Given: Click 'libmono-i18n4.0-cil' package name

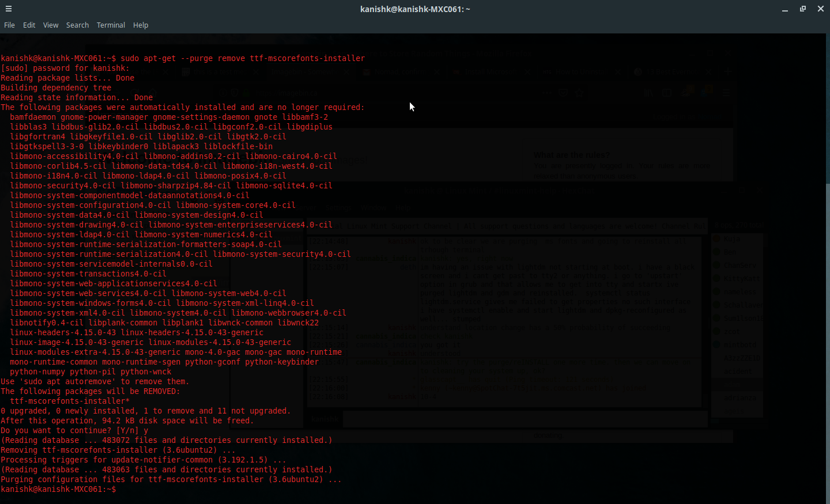Looking at the screenshot, I should point(54,176).
